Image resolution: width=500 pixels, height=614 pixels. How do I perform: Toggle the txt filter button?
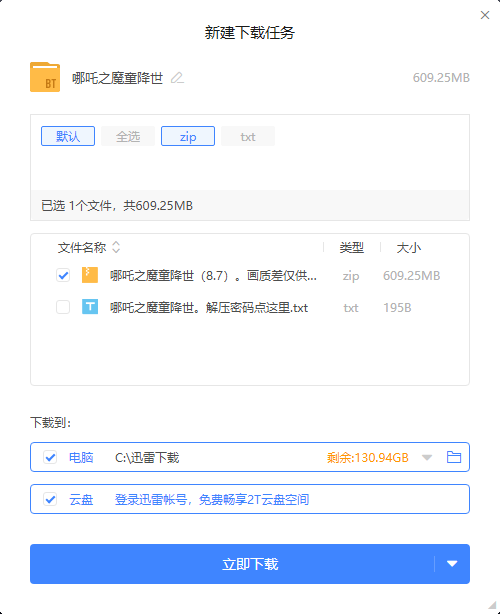248,136
